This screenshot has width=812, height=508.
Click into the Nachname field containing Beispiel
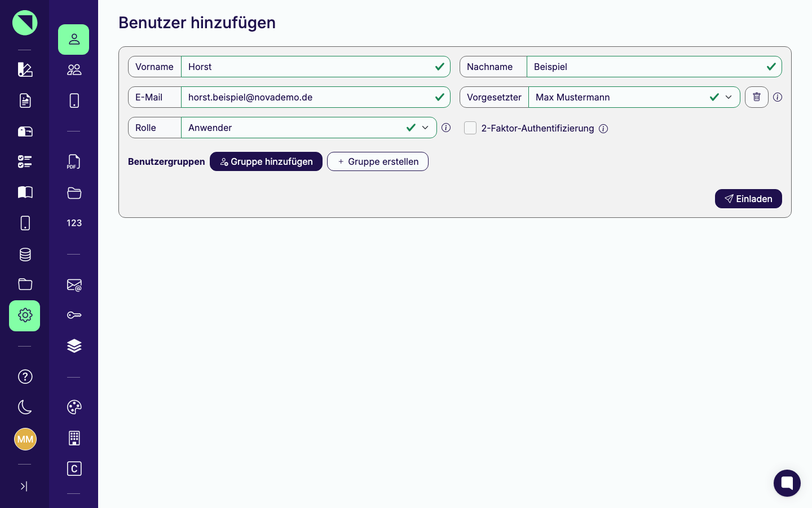tap(654, 67)
